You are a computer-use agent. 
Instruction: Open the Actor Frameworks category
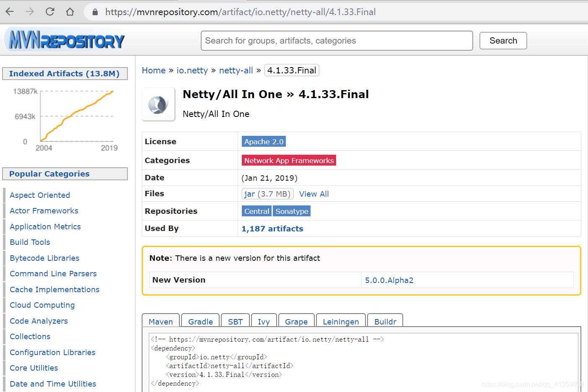pos(44,211)
